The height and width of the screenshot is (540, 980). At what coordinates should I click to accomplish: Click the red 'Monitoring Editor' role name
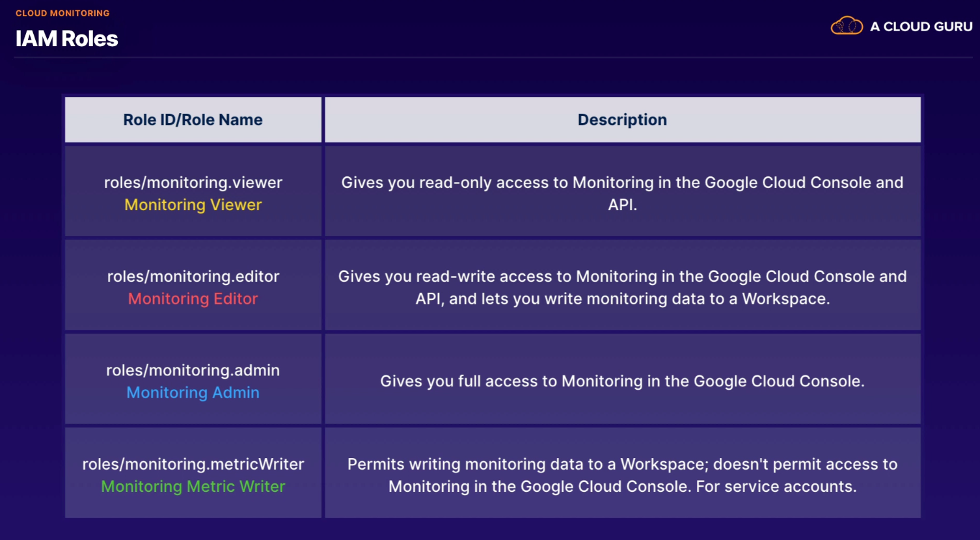pyautogui.click(x=193, y=299)
